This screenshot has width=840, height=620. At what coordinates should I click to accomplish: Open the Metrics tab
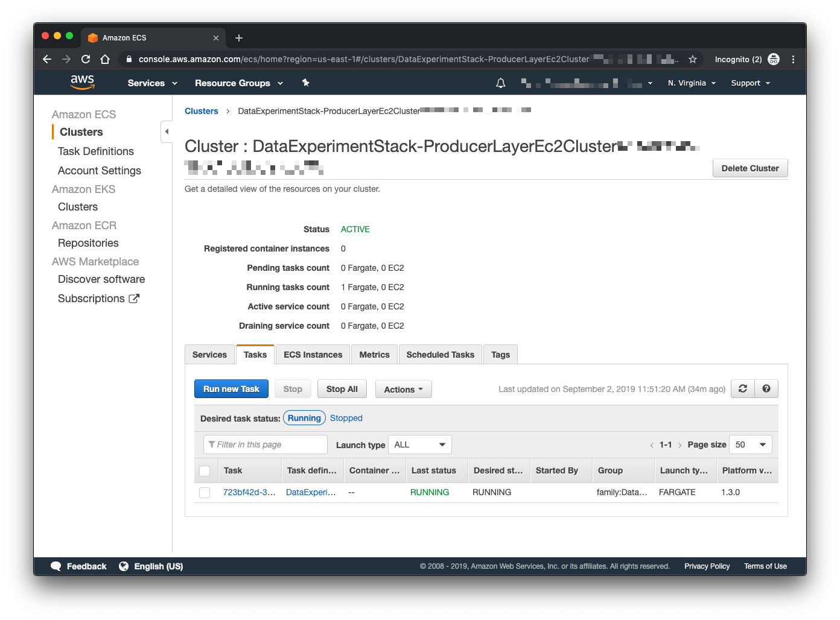(x=375, y=355)
